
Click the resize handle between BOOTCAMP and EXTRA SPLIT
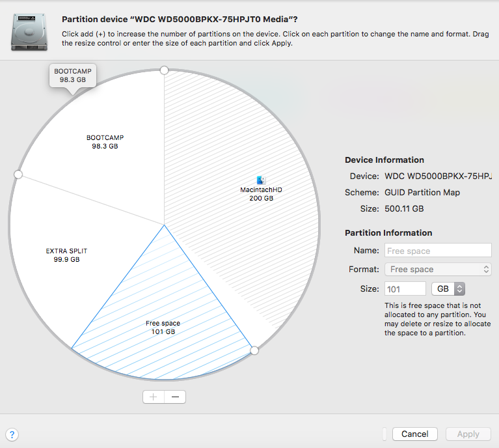(18, 175)
